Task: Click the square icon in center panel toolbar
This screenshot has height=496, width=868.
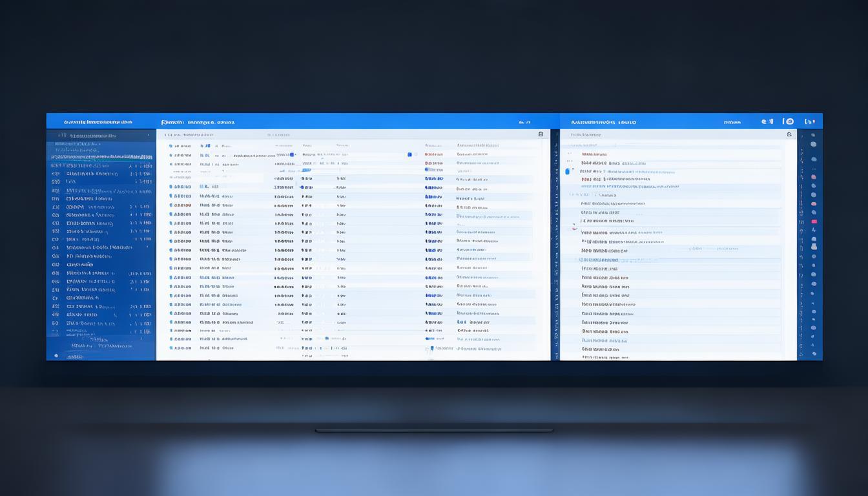Action: pos(541,134)
